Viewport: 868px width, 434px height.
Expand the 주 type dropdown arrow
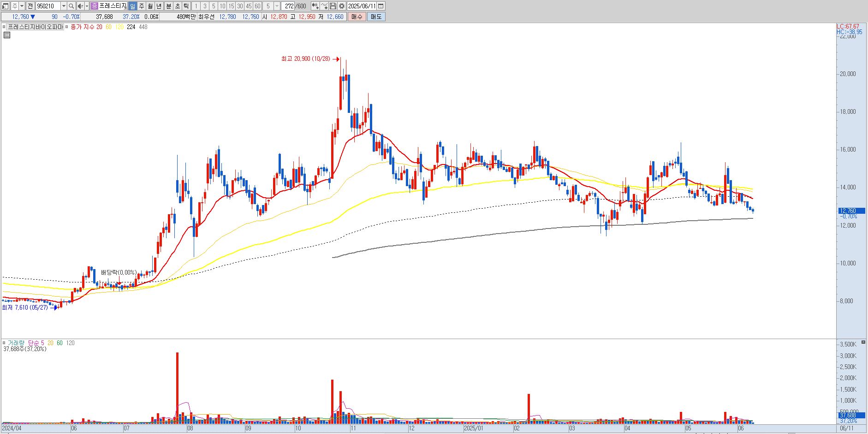(22, 6)
